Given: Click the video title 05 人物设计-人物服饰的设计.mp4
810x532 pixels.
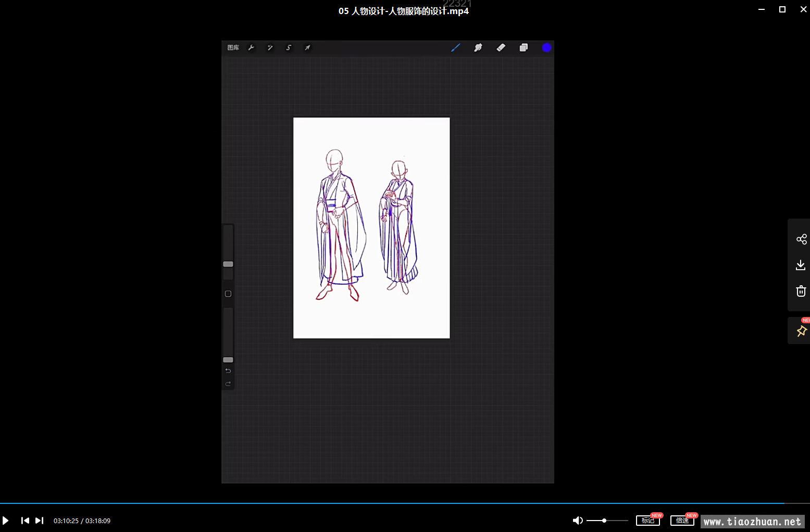Looking at the screenshot, I should coord(404,11).
